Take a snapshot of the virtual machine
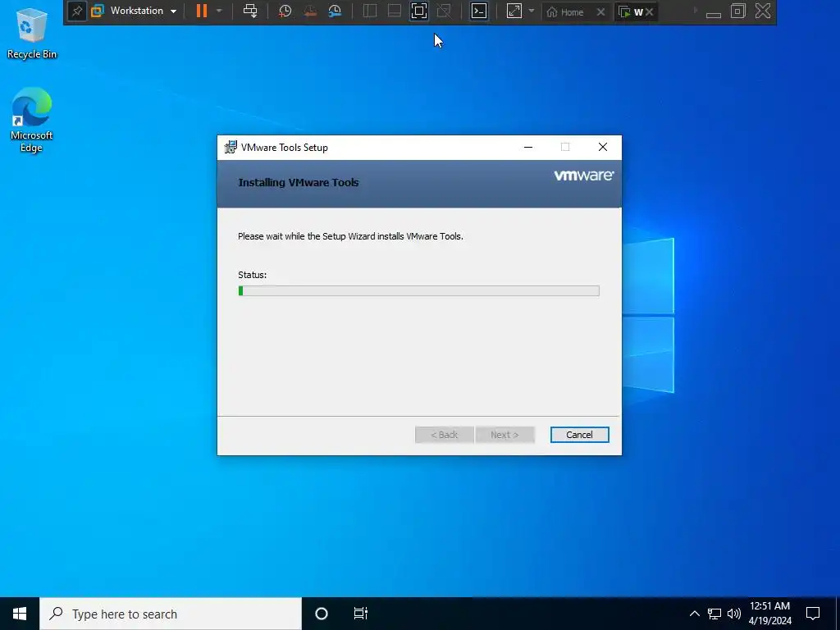This screenshot has height=630, width=840. (285, 11)
